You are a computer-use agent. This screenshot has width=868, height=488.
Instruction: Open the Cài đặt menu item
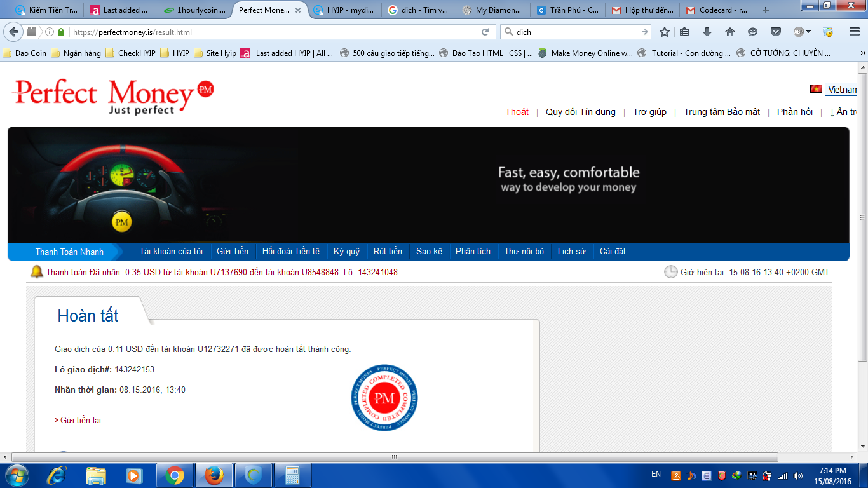click(613, 252)
